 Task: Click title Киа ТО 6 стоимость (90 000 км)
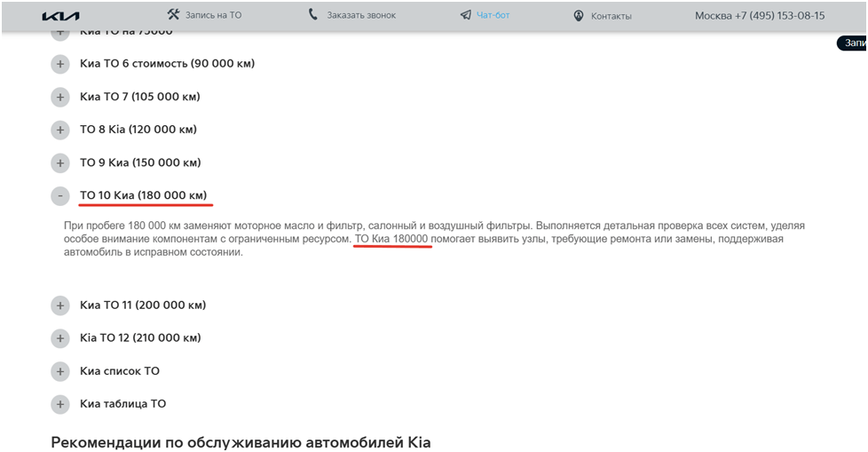point(167,64)
